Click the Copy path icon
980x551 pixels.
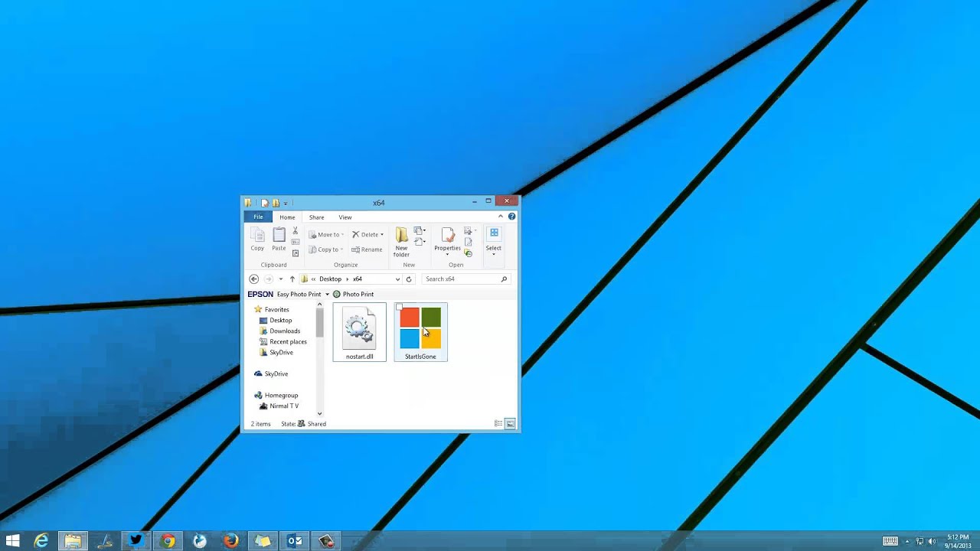(x=296, y=242)
